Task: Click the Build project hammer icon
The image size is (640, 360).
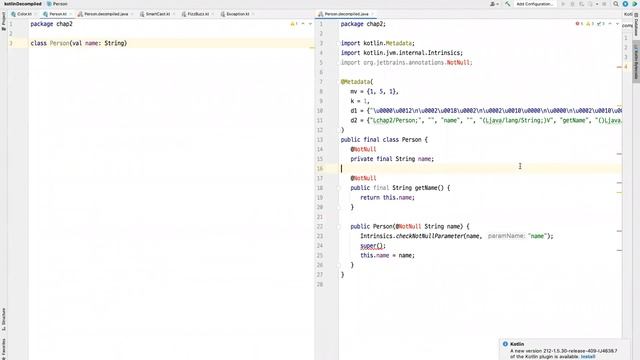Action: (x=507, y=4)
